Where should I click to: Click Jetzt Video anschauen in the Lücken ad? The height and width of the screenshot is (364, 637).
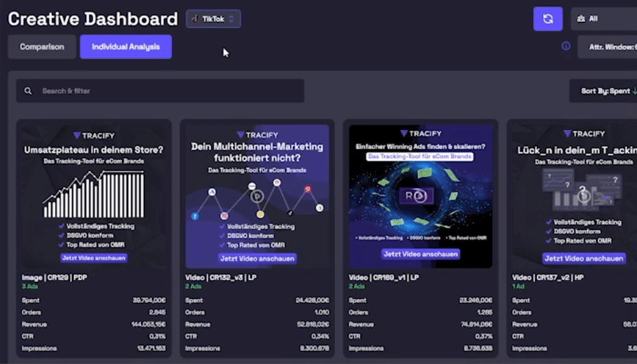point(584,259)
